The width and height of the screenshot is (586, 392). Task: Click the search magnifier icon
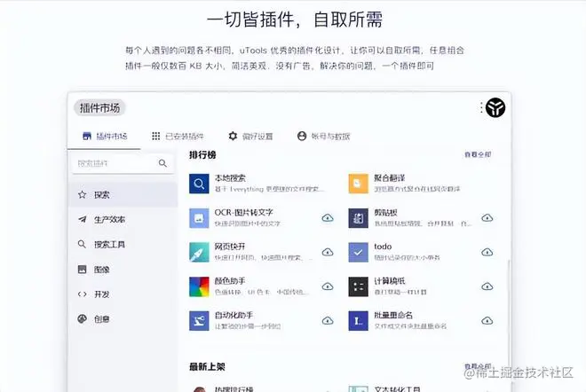point(162,163)
